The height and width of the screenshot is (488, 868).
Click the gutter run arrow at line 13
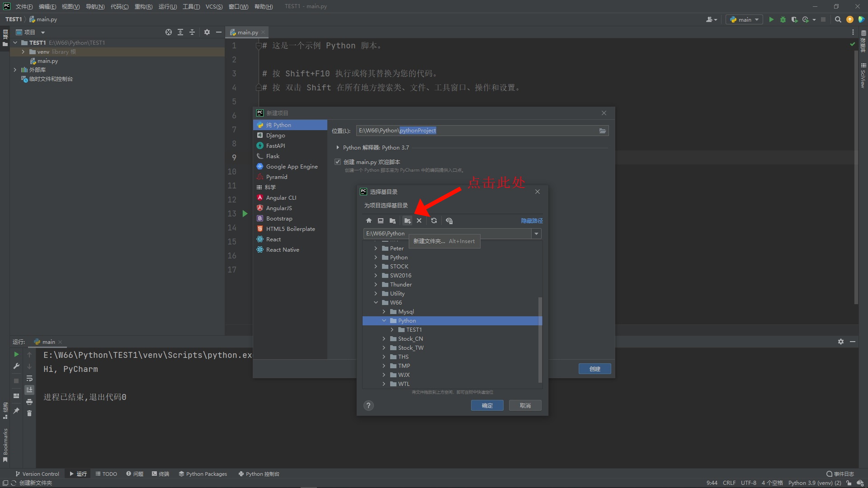pyautogui.click(x=245, y=213)
